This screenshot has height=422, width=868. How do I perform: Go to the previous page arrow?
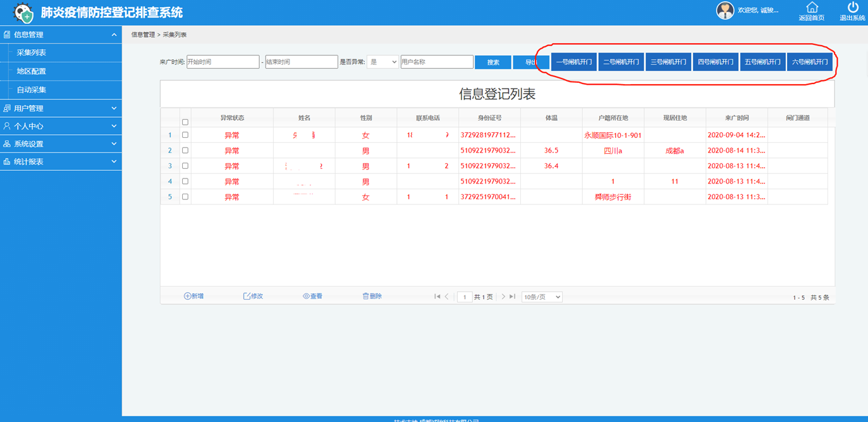coord(447,296)
